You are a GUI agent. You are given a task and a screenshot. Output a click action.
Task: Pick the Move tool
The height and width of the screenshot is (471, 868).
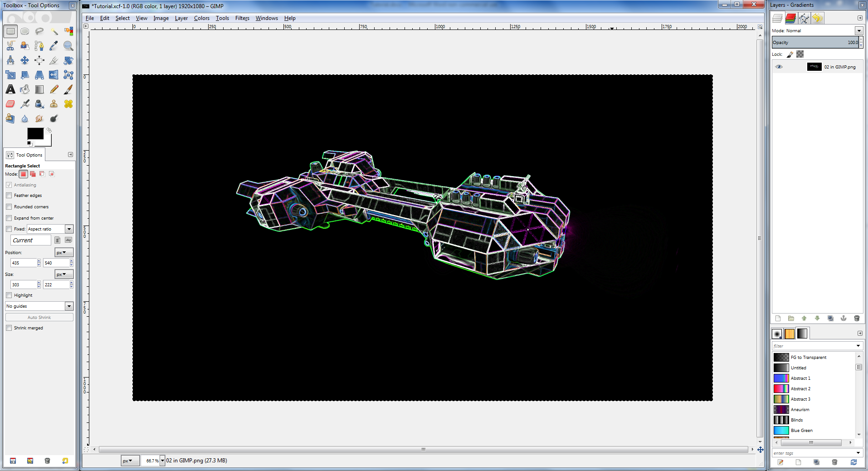click(x=25, y=60)
